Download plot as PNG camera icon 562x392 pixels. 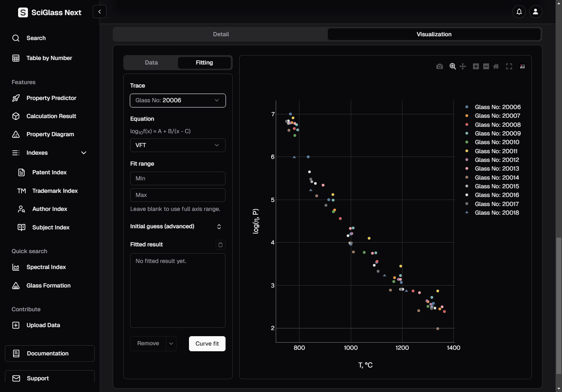[439, 66]
